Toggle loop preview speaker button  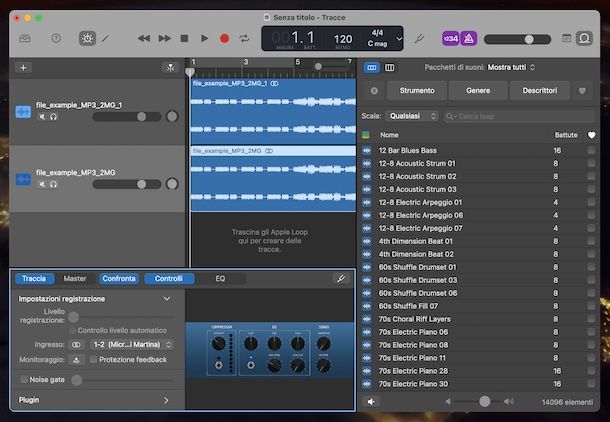click(372, 402)
